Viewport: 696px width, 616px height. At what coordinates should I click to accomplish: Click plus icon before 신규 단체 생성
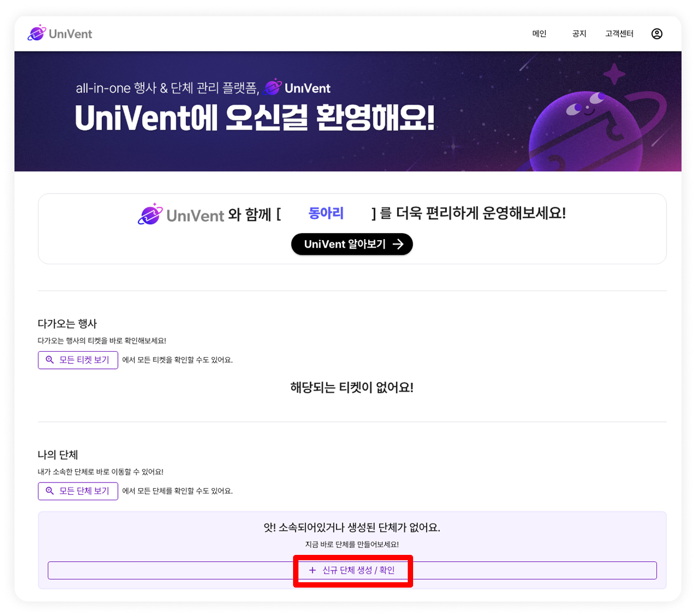(312, 570)
